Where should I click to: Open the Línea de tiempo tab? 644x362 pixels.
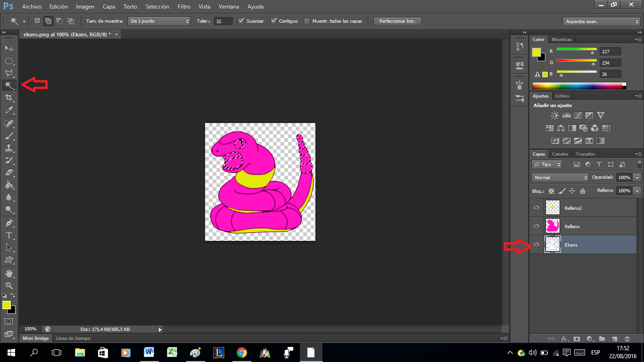[x=73, y=338]
